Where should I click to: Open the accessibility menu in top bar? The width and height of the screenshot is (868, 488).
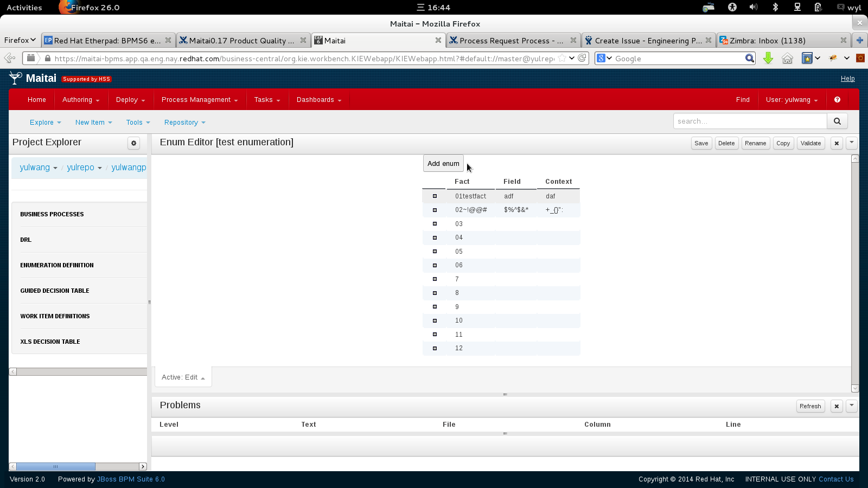pos(732,7)
